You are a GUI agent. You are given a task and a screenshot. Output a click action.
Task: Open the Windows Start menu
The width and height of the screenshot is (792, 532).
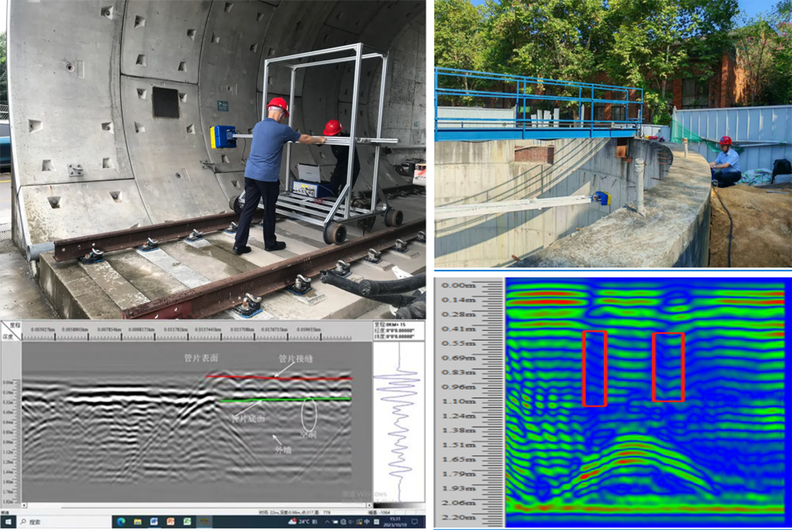click(8, 522)
